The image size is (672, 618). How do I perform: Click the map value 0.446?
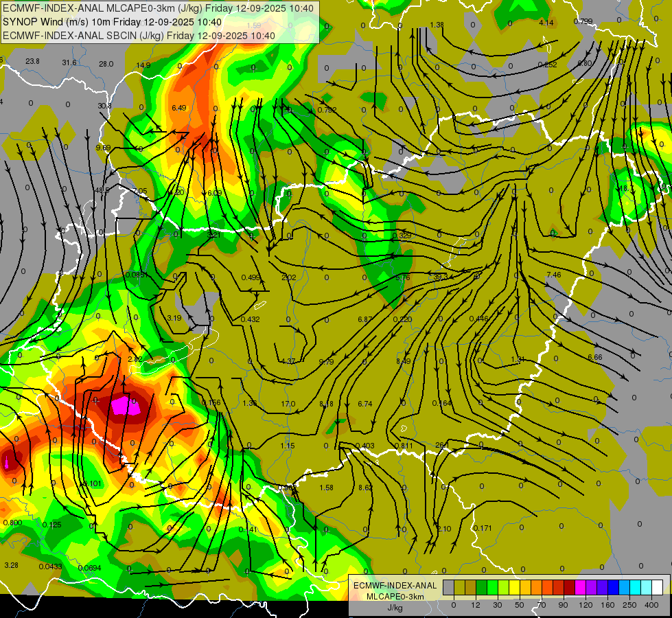478,318
